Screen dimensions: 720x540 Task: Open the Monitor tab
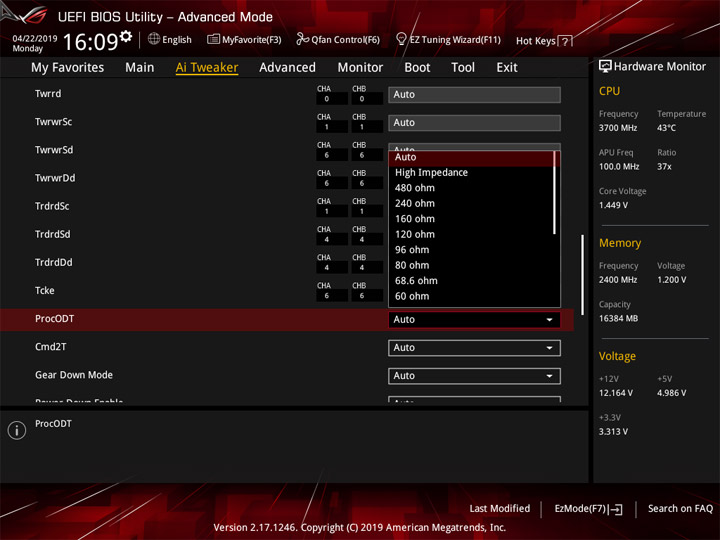[x=360, y=68]
